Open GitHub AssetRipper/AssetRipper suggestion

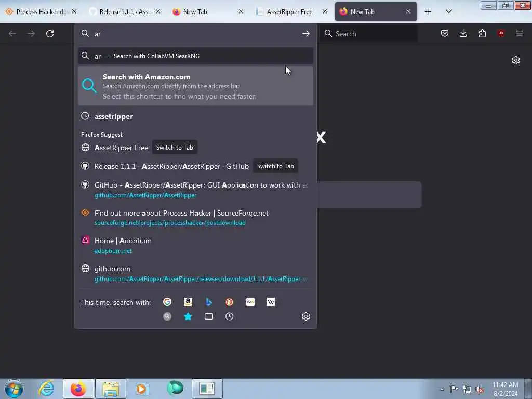(195, 190)
